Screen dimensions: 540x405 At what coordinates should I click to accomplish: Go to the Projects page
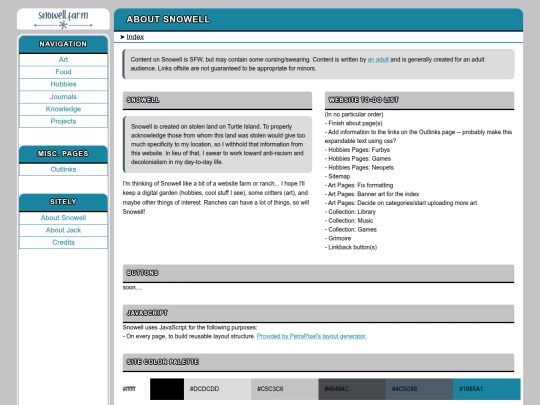[63, 122]
